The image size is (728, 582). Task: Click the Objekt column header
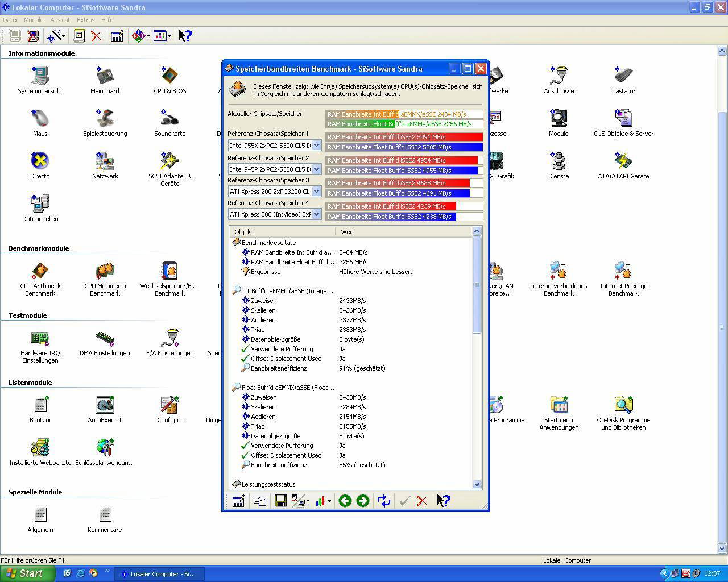point(283,232)
